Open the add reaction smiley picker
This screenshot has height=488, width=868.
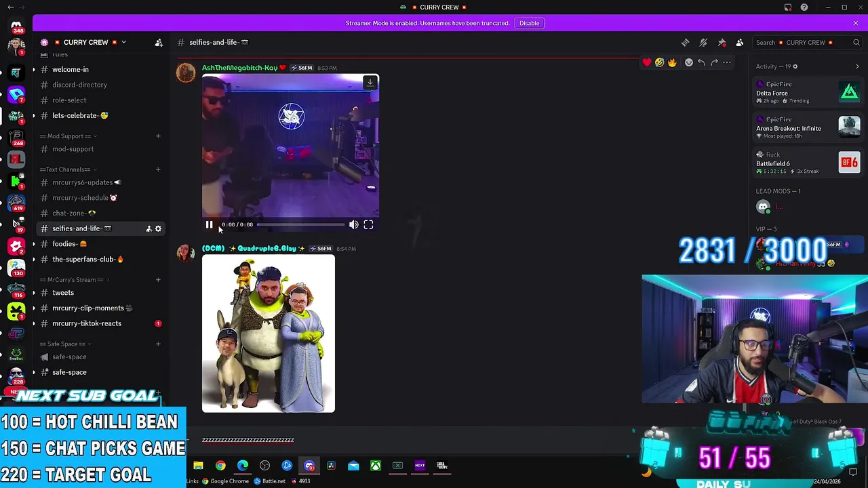point(689,62)
